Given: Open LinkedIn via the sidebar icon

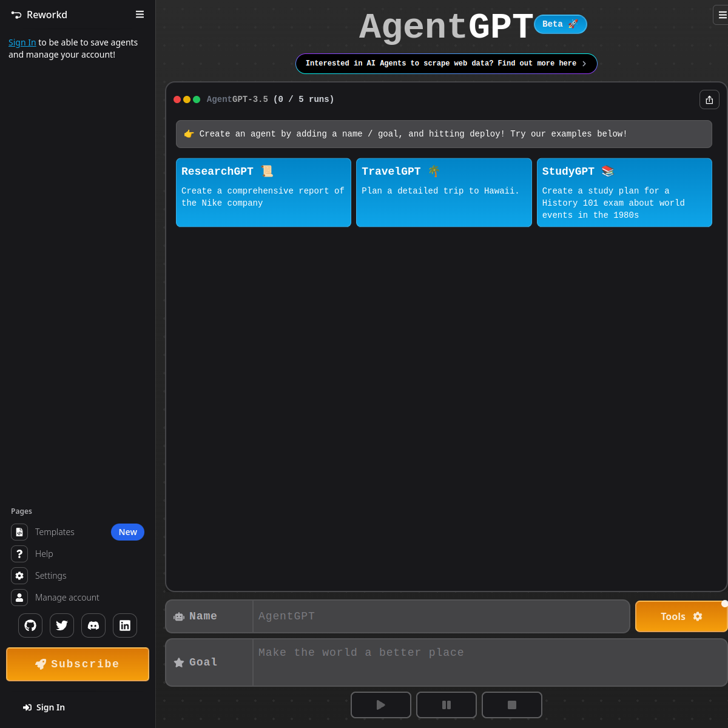Looking at the screenshot, I should pyautogui.click(x=125, y=625).
